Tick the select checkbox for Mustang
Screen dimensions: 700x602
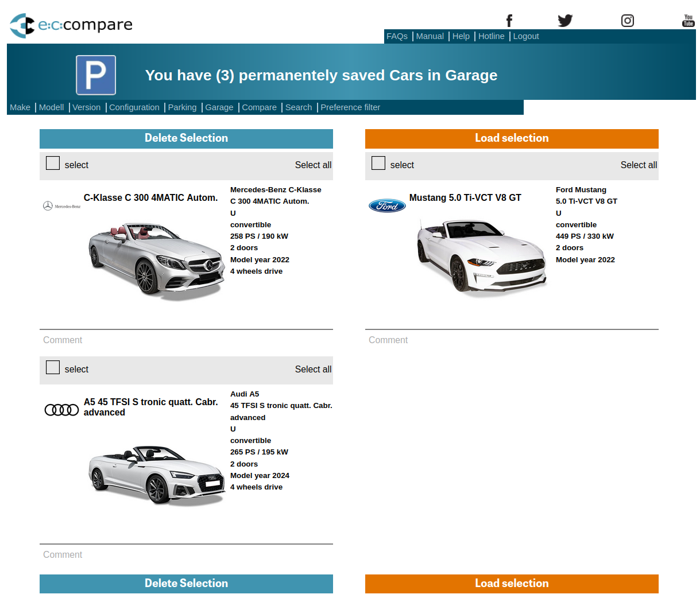pyautogui.click(x=378, y=163)
